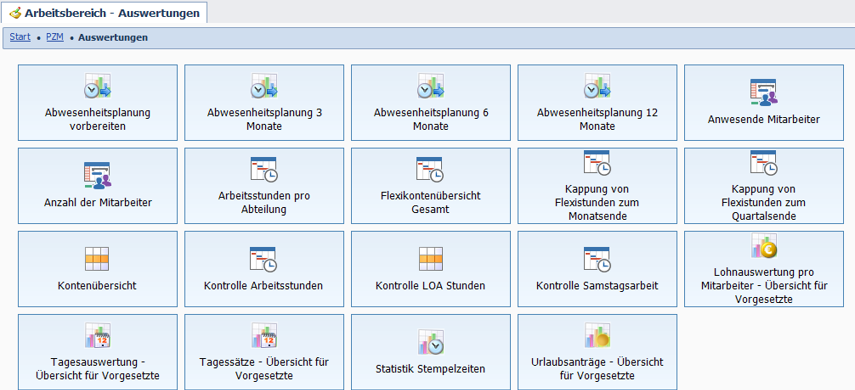Click the Kontrolle Arbeitsstunden icon
855x390 pixels.
264,259
